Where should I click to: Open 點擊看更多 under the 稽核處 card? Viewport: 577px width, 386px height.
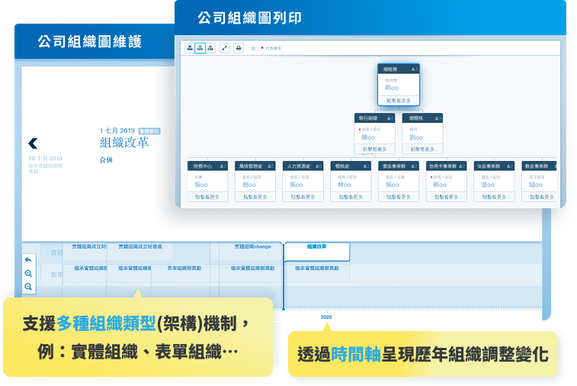pyautogui.click(x=351, y=197)
